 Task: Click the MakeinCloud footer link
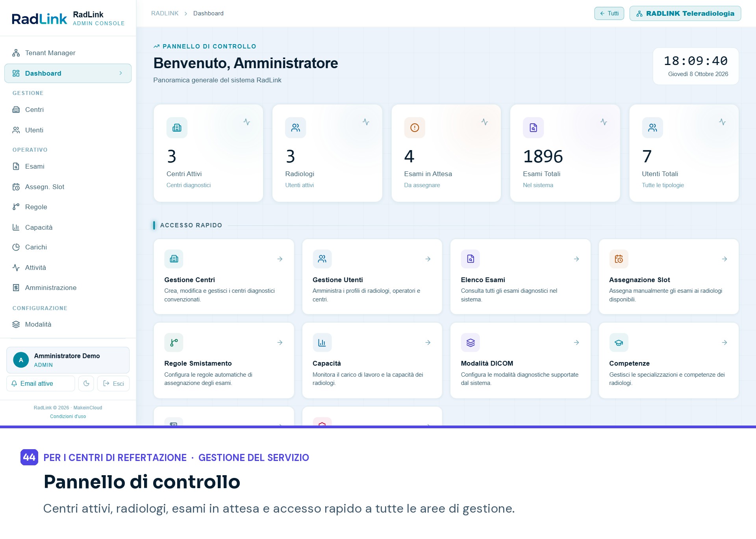point(87,408)
